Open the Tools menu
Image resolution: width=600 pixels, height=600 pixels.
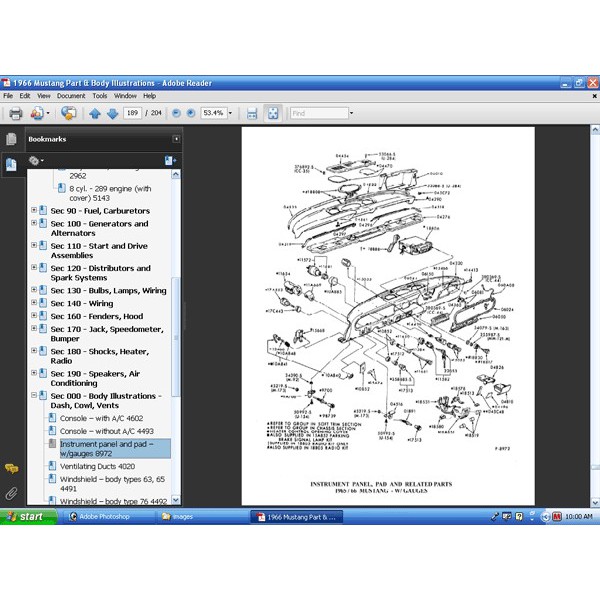(100, 96)
